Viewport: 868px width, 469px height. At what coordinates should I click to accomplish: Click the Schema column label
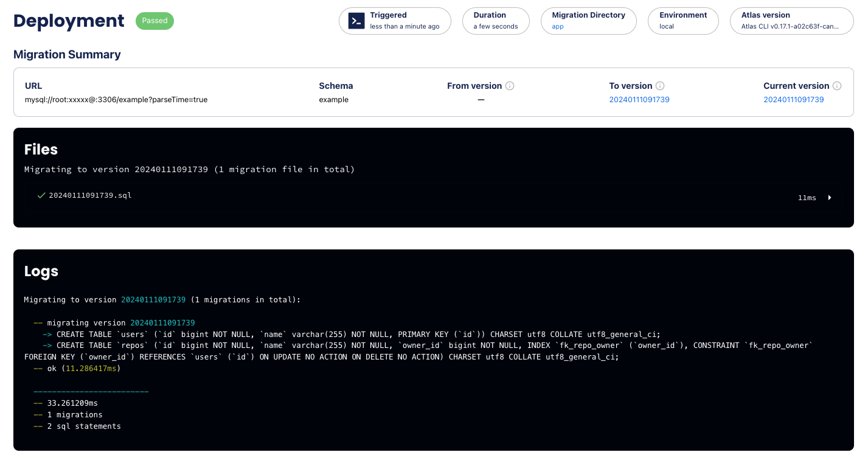[336, 86]
